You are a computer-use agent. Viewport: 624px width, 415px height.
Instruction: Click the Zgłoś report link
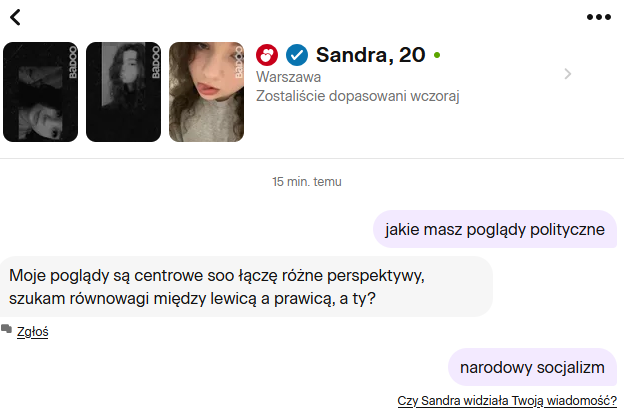click(x=33, y=331)
